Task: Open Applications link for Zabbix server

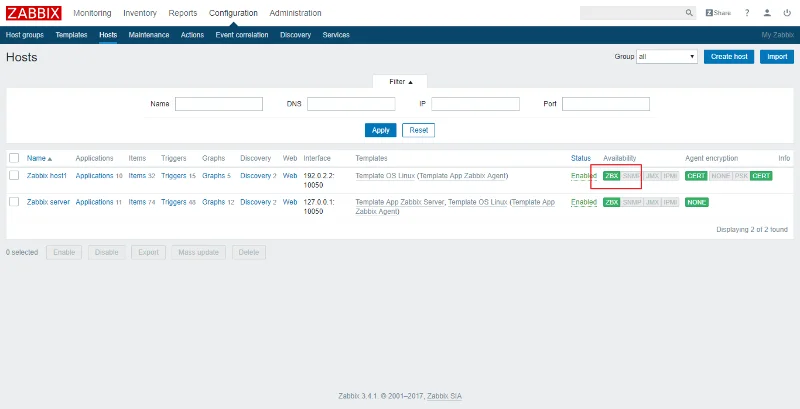Action: click(x=94, y=202)
